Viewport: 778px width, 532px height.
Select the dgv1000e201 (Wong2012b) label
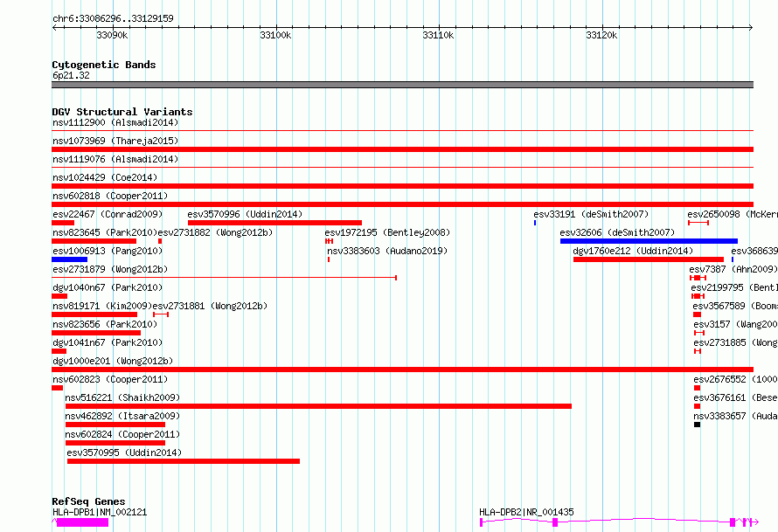tap(113, 361)
